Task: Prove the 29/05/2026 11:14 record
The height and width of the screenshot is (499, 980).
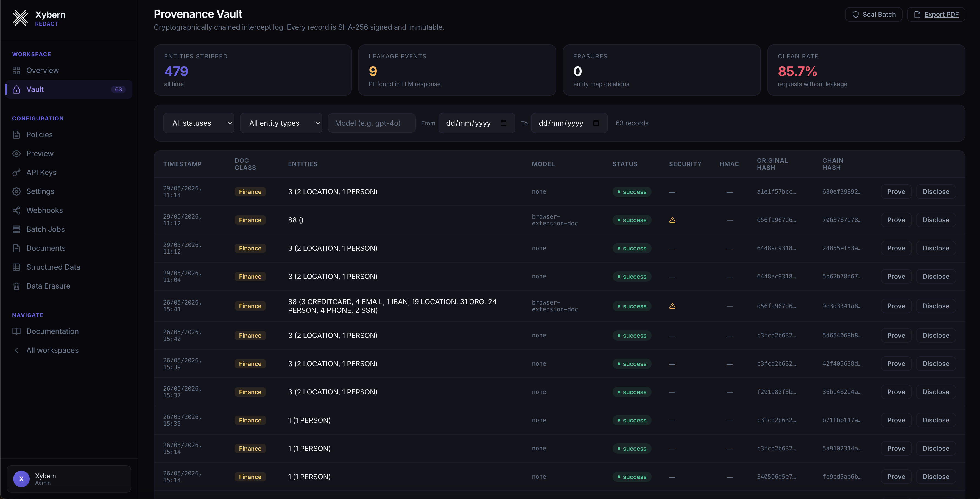Action: coord(896,191)
